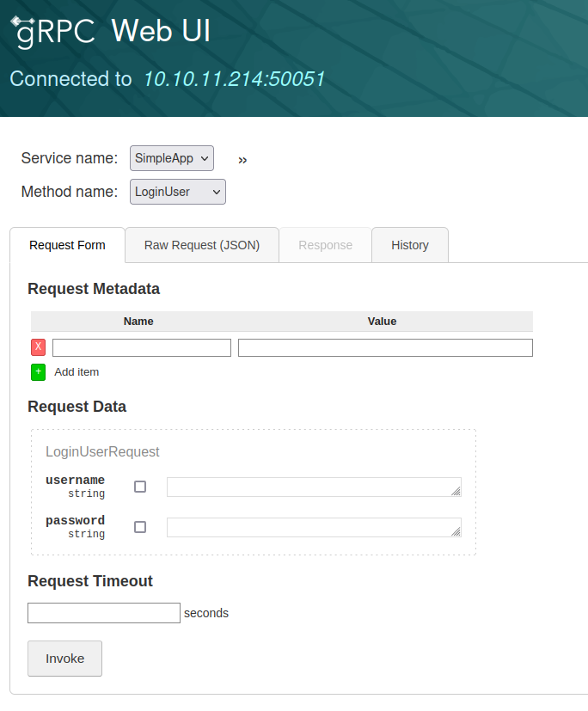Click into the username text area
Image resolution: width=588 pixels, height=711 pixels.
point(314,487)
